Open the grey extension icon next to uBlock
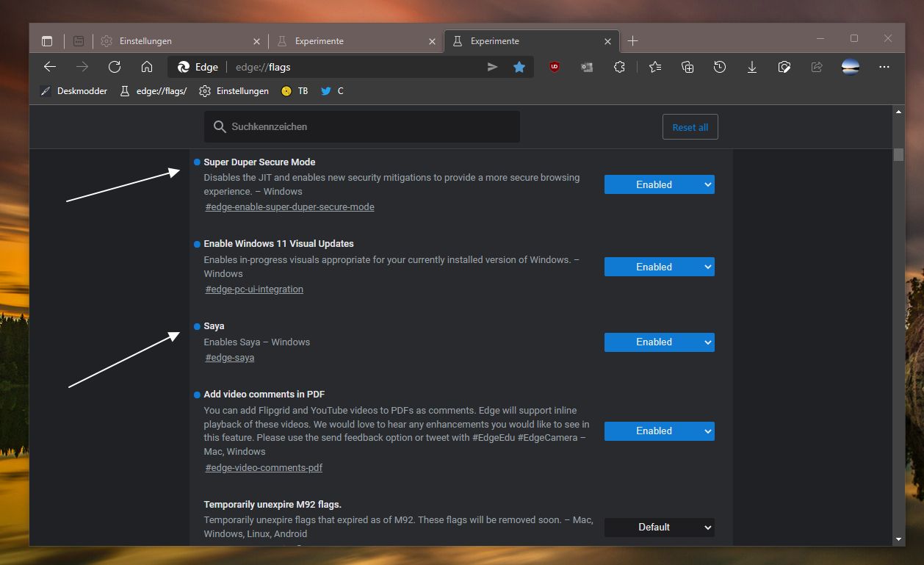The image size is (924, 565). tap(586, 67)
